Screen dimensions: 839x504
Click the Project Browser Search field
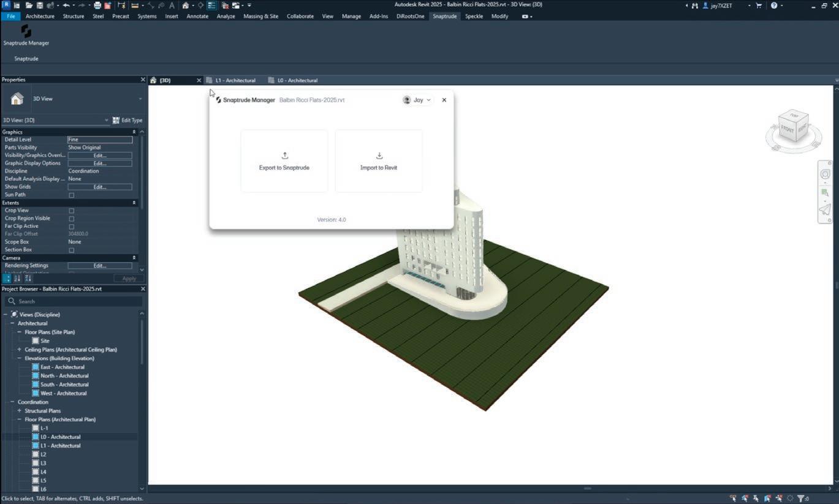74,301
